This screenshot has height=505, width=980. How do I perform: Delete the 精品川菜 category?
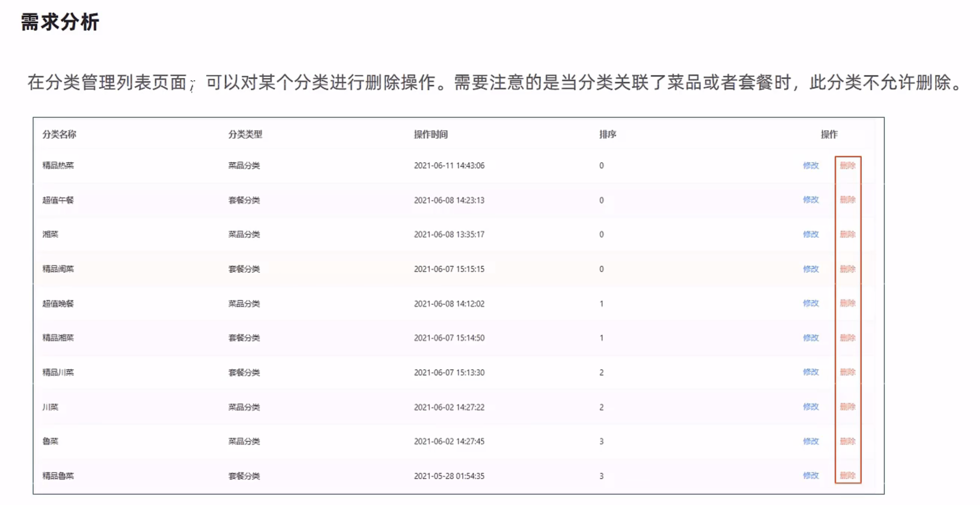(x=847, y=372)
